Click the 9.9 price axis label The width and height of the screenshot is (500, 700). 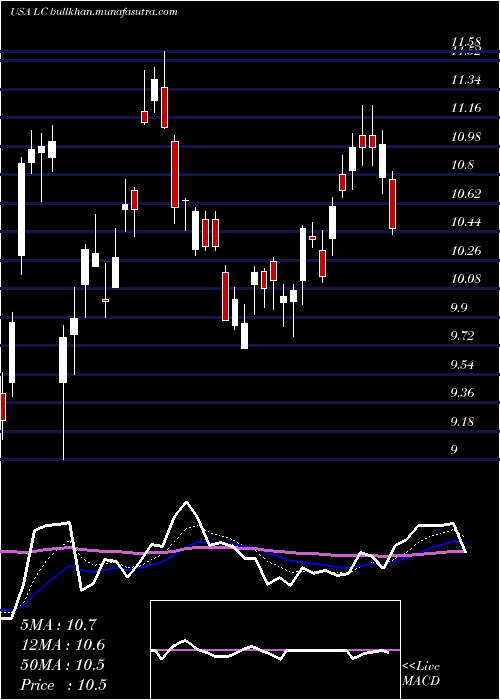459,308
